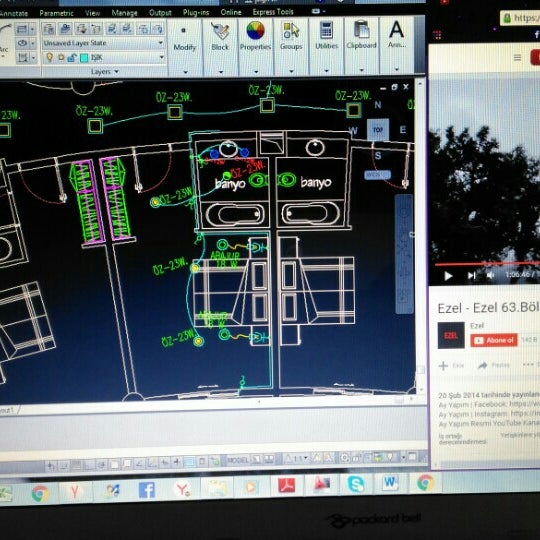Launch Facebook from the taskbar
Viewport: 540px width, 540px height.
click(146, 489)
